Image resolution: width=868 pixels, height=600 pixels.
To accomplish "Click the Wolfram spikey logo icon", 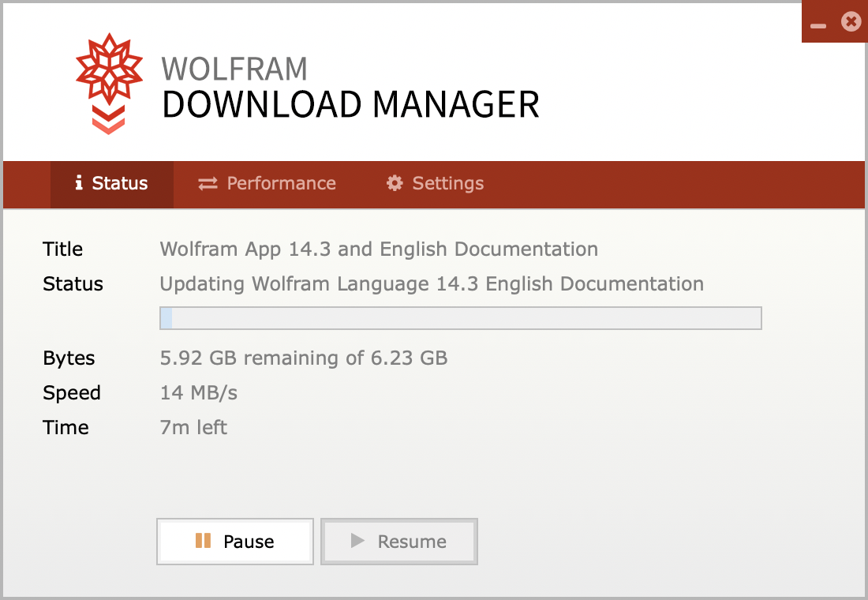I will coord(109,69).
